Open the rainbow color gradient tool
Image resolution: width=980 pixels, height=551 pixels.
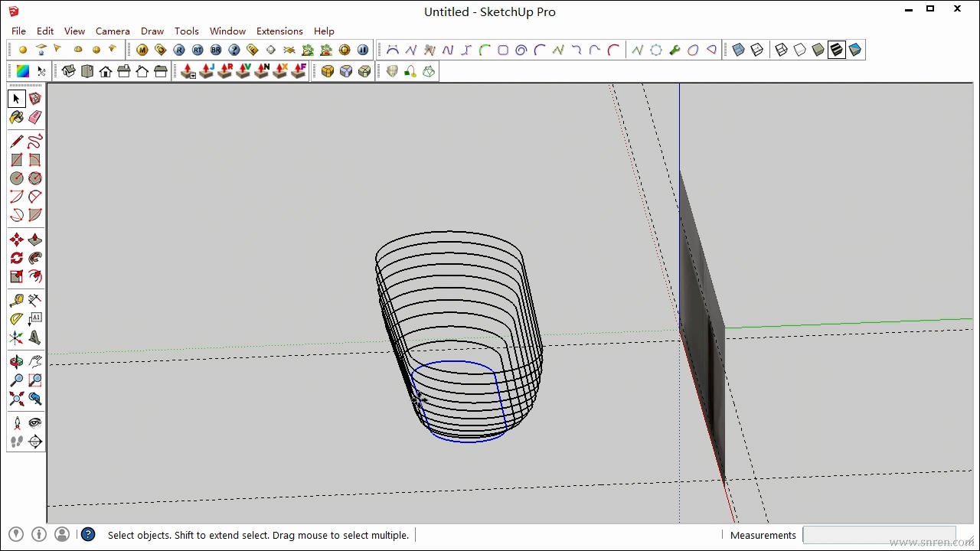point(23,71)
